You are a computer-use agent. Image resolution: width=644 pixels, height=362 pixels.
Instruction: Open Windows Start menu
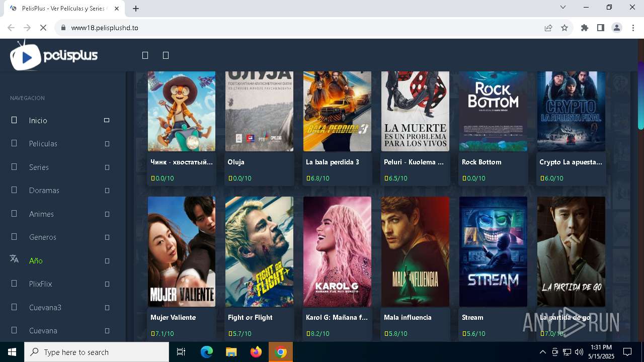12,352
